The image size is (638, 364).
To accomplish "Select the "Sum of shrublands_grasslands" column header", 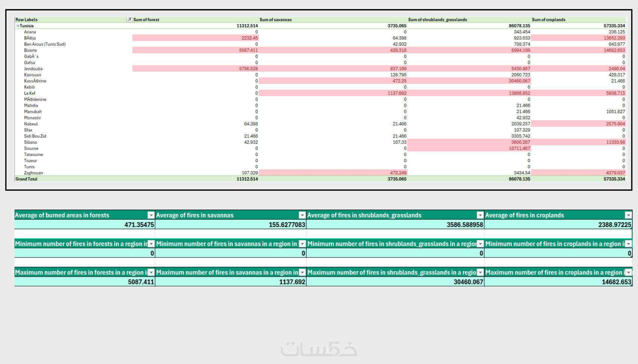I will [438, 20].
